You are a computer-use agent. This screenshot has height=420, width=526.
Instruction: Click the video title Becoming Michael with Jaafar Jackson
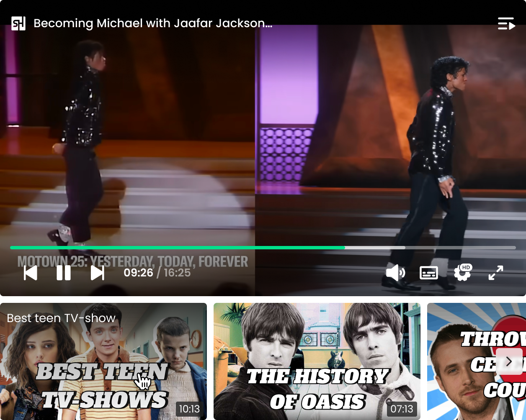point(153,23)
